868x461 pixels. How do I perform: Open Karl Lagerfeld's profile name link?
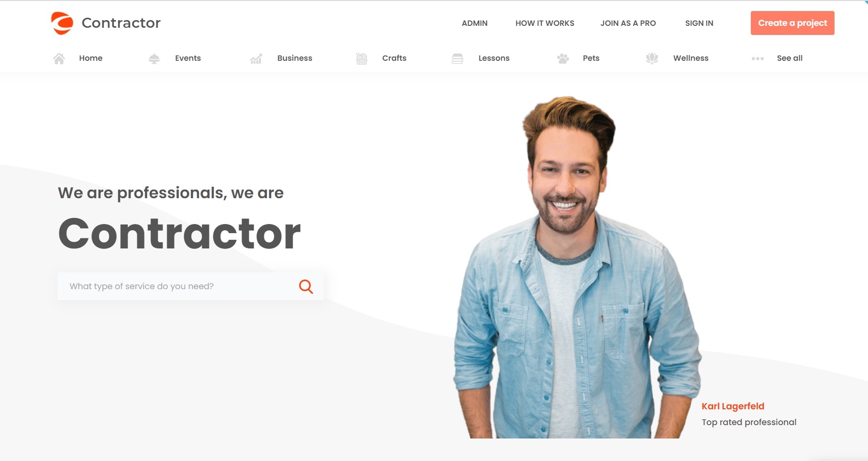(x=733, y=406)
